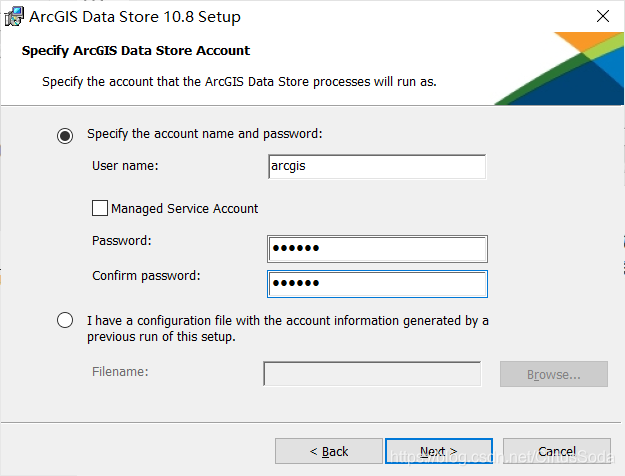Proceed with the Next button
Image resolution: width=625 pixels, height=476 pixels.
point(439,451)
